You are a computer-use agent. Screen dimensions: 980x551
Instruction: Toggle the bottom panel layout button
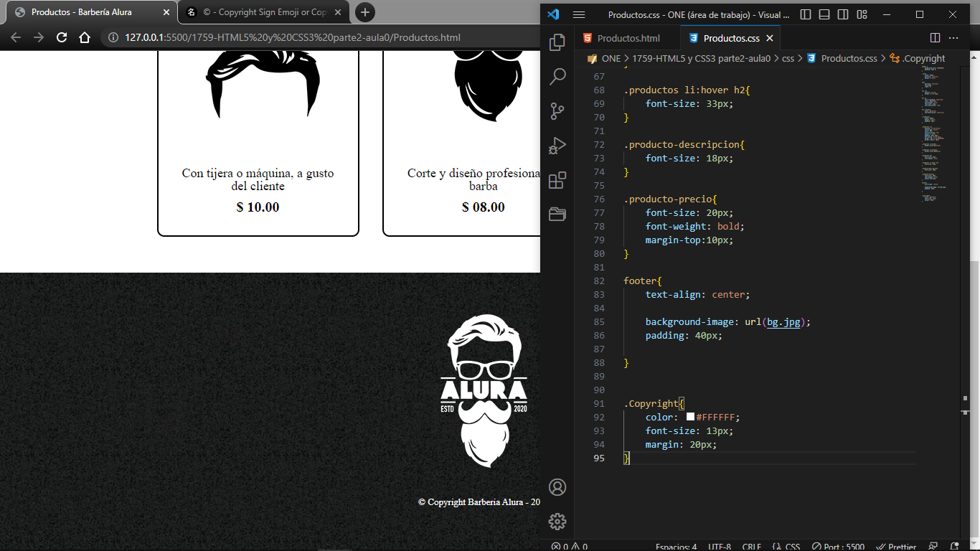tap(824, 14)
